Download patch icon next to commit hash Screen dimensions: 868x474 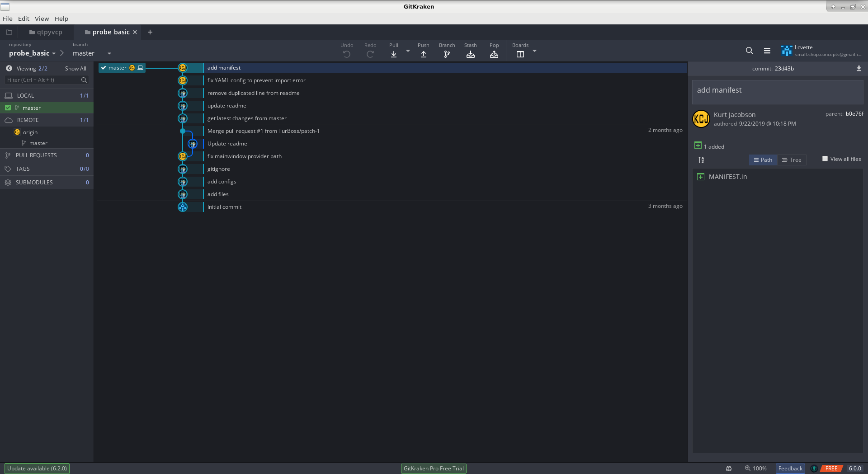pyautogui.click(x=859, y=69)
